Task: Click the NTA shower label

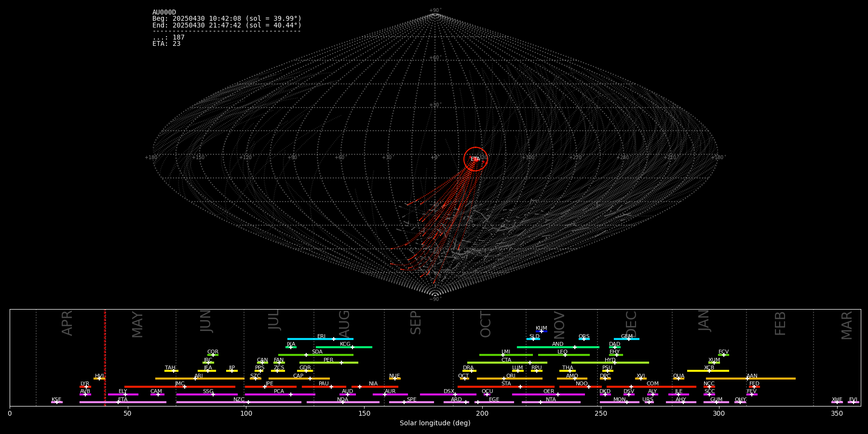Action: [x=551, y=400]
